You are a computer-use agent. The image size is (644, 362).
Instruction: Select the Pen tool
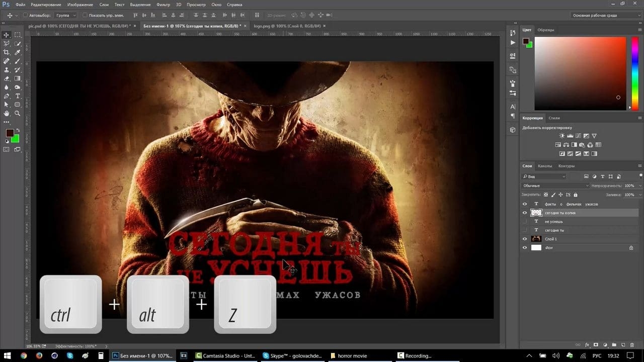click(x=7, y=96)
